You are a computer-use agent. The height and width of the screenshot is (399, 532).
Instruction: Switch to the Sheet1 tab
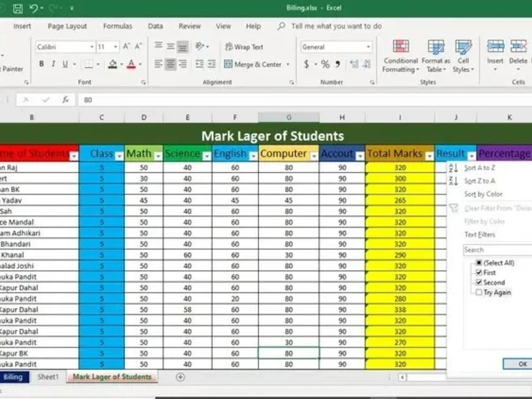[x=48, y=377]
